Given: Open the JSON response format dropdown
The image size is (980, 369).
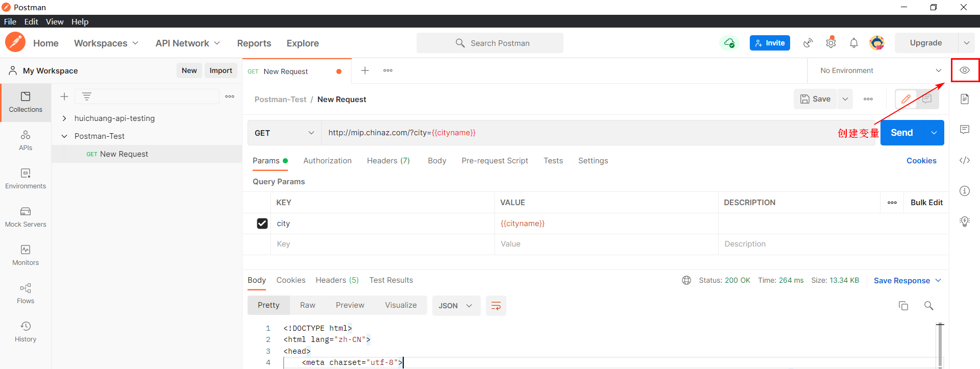Looking at the screenshot, I should [456, 306].
